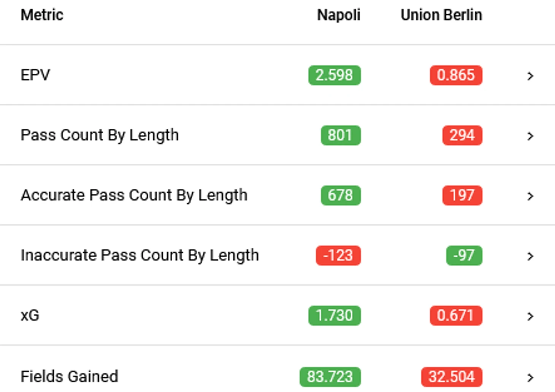Select Napoli accurate pass badge 678
The image size is (555, 392).
[x=340, y=195]
